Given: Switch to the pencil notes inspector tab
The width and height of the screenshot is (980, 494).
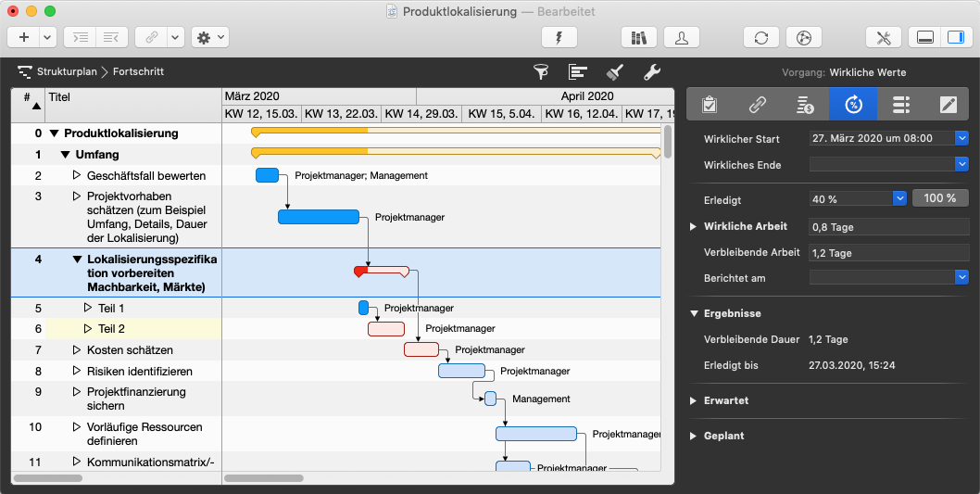Looking at the screenshot, I should pyautogui.click(x=948, y=104).
